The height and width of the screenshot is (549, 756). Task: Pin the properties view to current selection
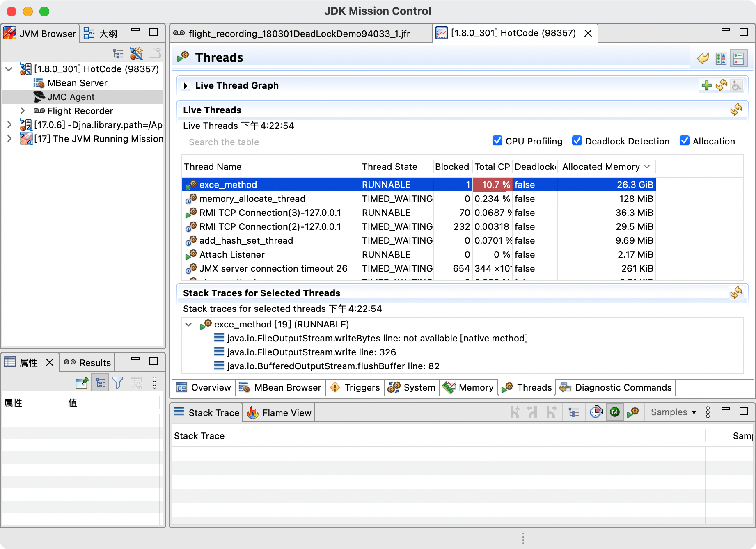[x=82, y=383]
